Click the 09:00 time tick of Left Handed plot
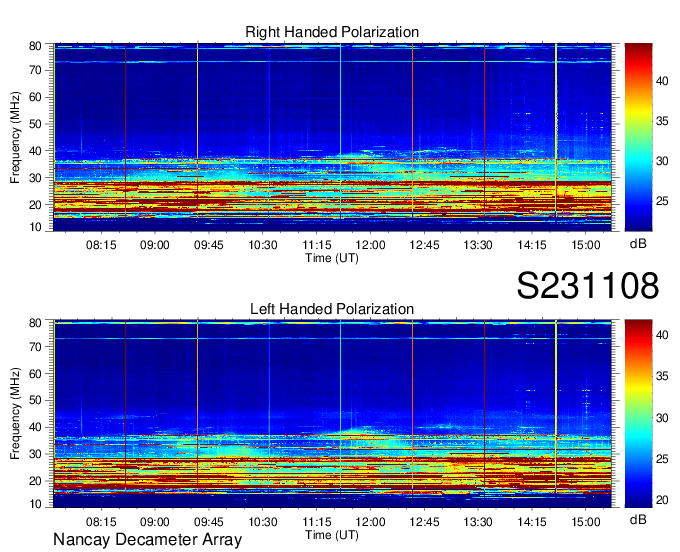Image resolution: width=680 pixels, height=552 pixels. [x=155, y=521]
